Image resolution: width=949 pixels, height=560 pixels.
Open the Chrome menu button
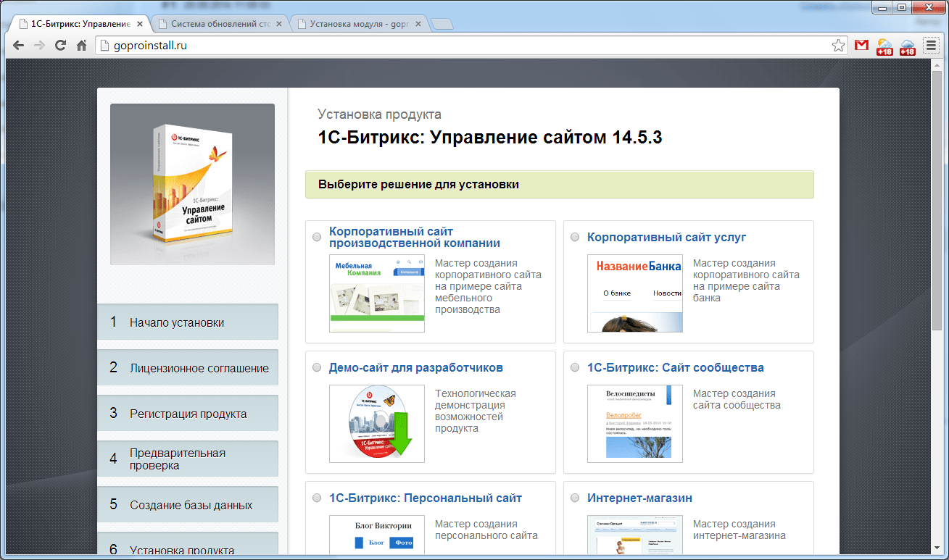click(x=931, y=46)
